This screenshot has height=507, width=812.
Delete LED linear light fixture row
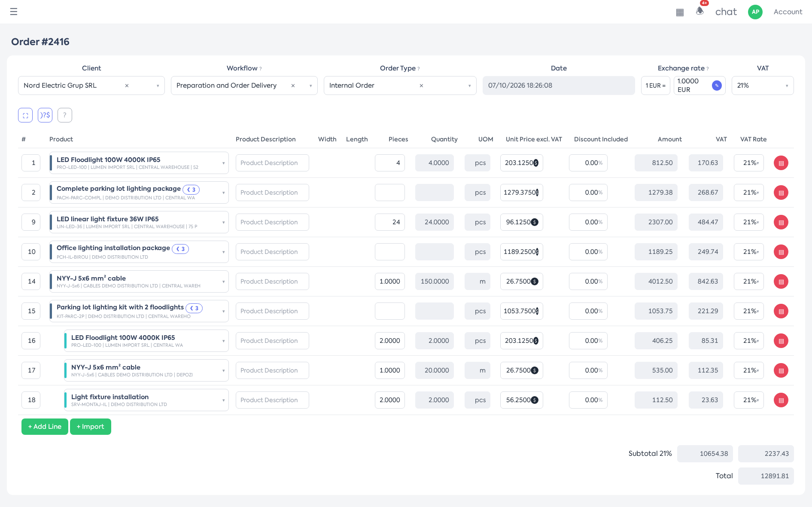click(x=781, y=222)
